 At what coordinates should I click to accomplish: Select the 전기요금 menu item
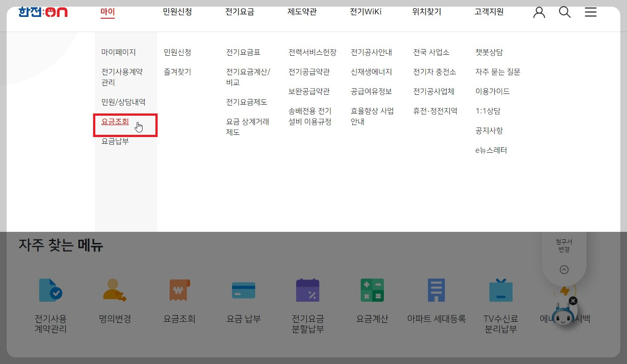click(x=240, y=12)
